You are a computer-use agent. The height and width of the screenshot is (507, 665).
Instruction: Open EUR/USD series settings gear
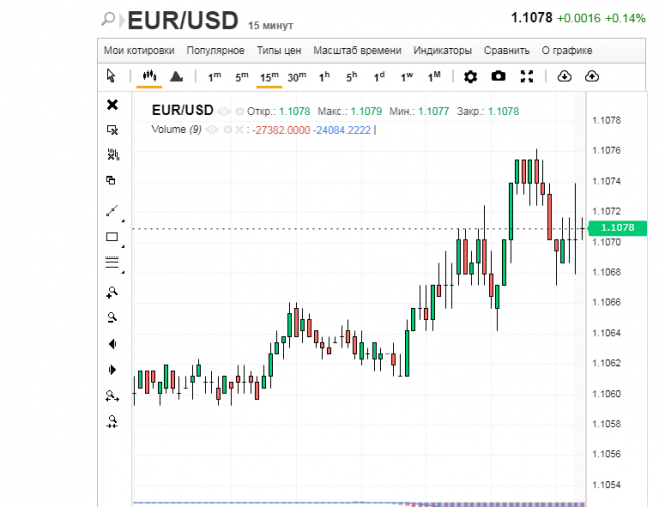click(x=240, y=112)
